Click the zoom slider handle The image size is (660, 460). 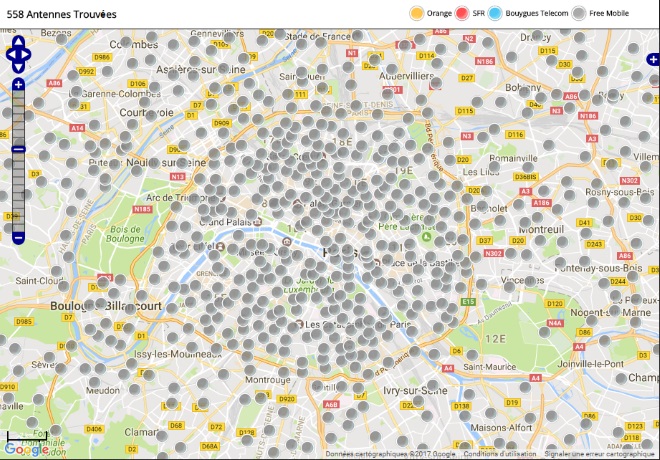coord(18,149)
